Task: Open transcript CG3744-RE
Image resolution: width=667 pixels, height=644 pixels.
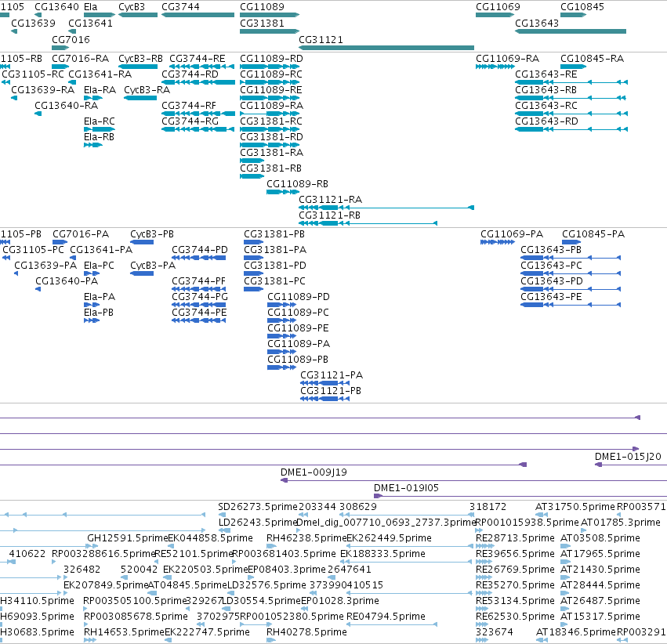Action: 198,59
